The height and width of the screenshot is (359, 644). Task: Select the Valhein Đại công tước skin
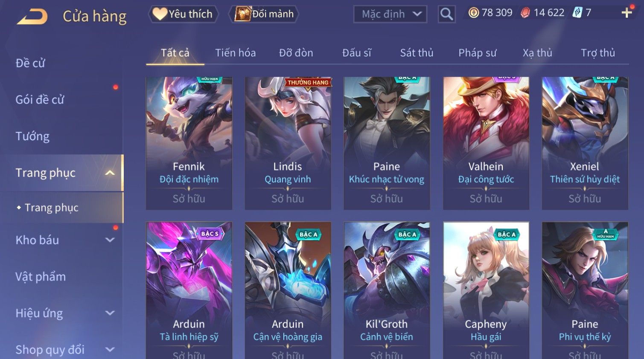pyautogui.click(x=486, y=143)
